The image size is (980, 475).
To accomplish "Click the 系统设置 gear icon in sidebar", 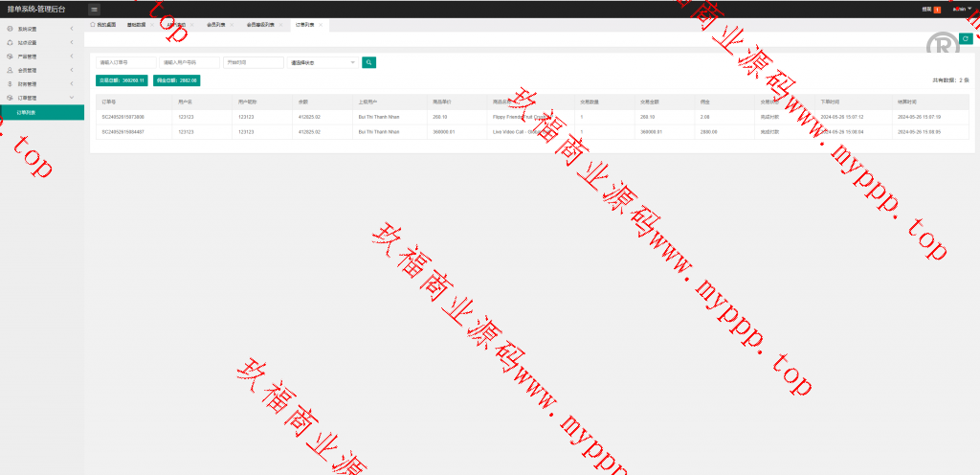I will coord(10,29).
